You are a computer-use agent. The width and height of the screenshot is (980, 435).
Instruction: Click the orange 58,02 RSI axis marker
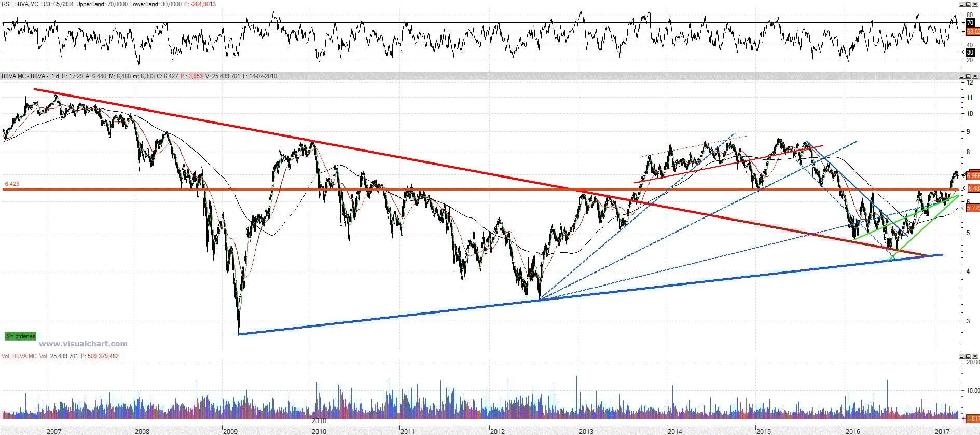coord(973,32)
